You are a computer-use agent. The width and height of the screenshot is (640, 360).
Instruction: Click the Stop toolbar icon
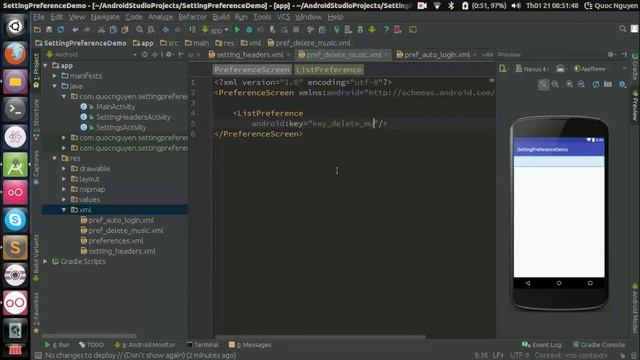coord(296,29)
